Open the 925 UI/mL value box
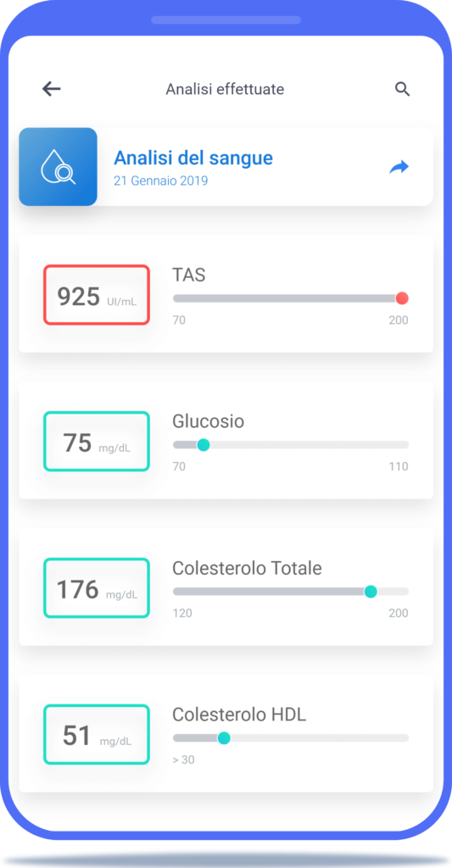 click(x=97, y=295)
